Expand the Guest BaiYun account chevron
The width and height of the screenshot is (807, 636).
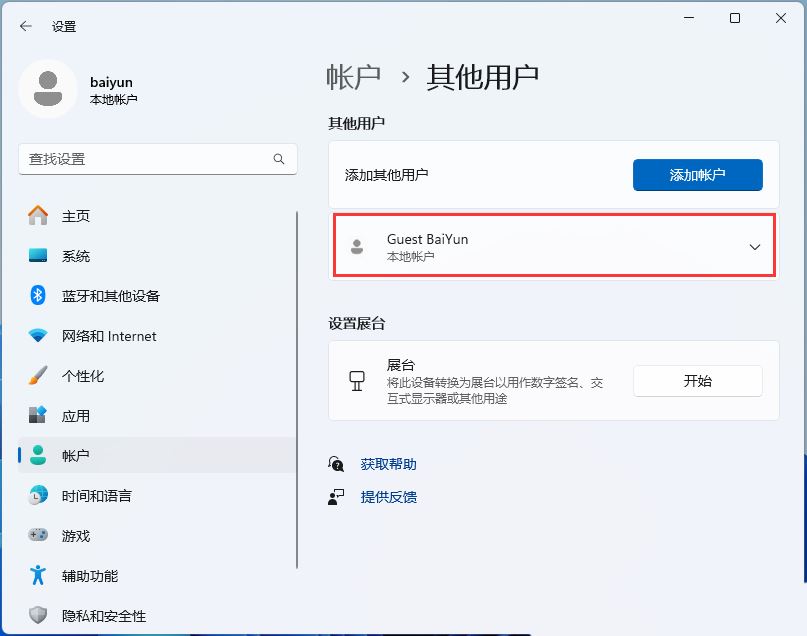point(755,247)
